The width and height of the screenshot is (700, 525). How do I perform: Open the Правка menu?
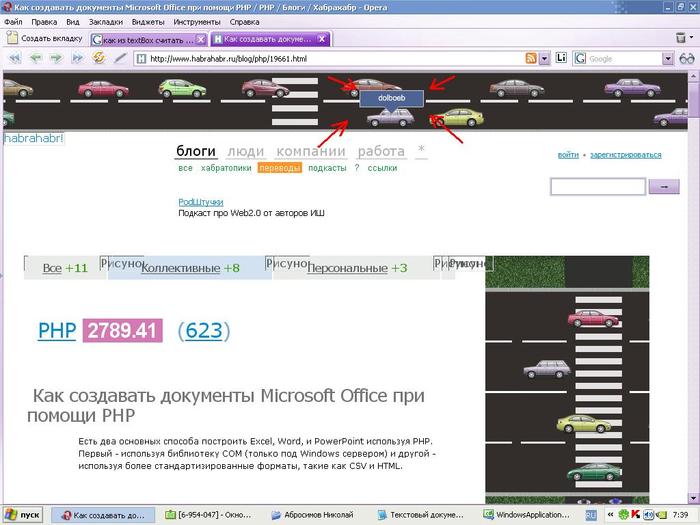point(44,22)
